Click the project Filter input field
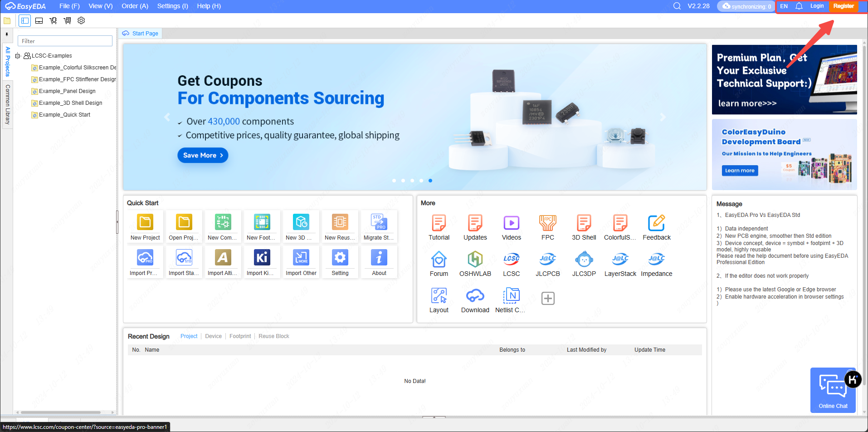 point(65,41)
